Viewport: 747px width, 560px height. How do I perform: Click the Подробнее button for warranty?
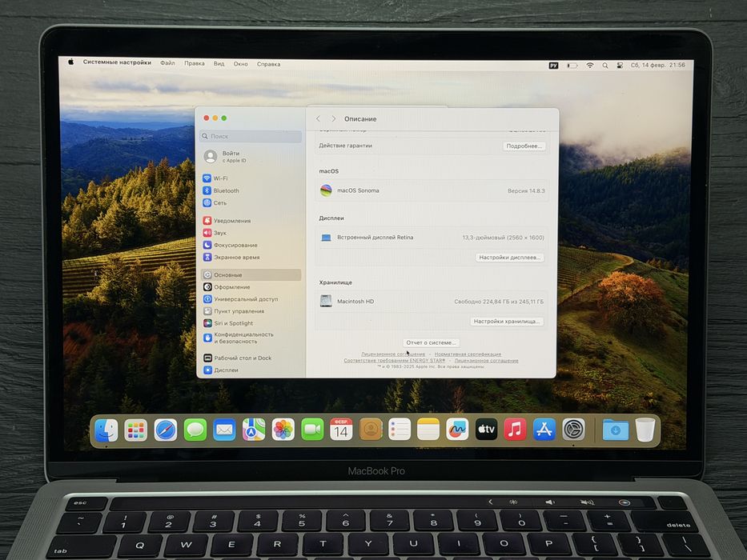[524, 146]
